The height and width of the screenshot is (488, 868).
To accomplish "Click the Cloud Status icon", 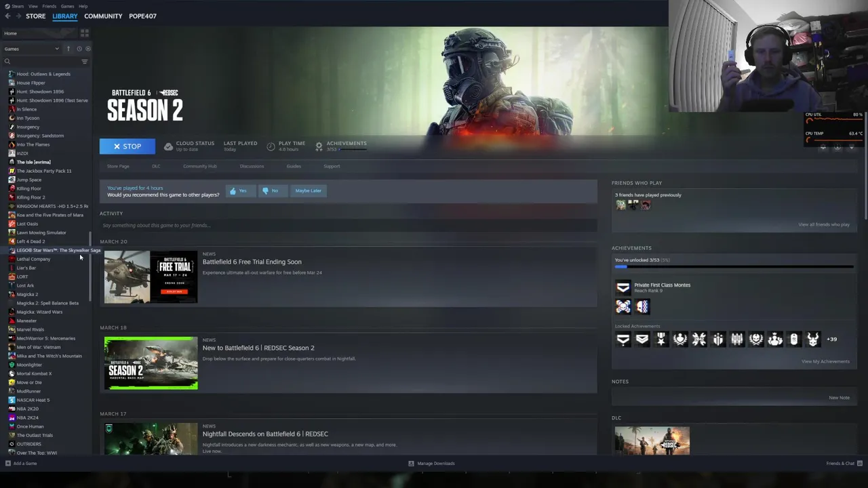I will pos(168,146).
